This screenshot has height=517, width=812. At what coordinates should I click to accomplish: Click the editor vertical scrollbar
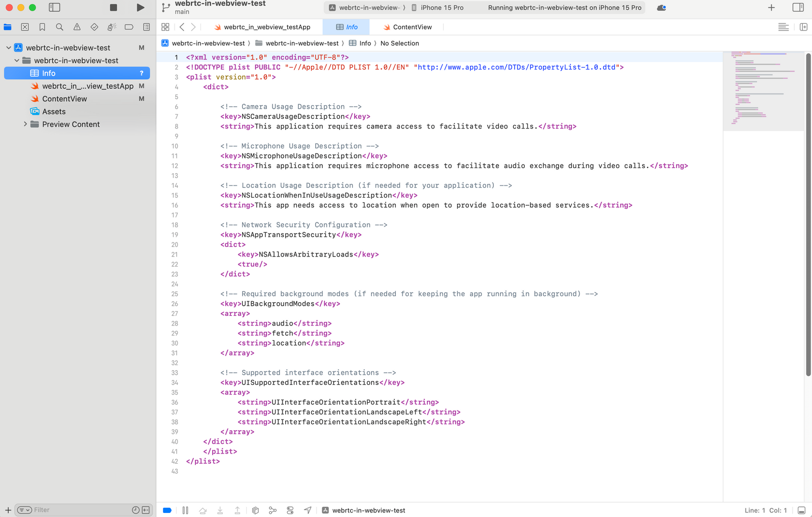[x=808, y=214]
